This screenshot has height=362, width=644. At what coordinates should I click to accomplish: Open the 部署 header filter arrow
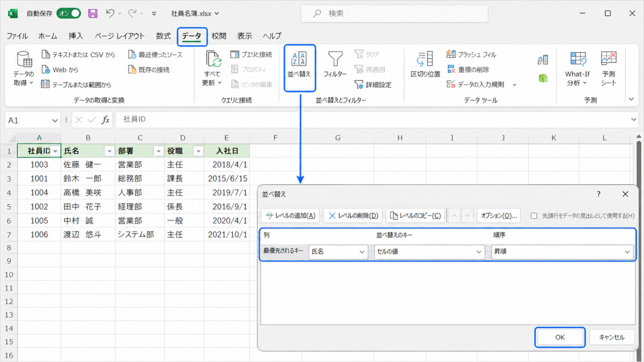(159, 151)
